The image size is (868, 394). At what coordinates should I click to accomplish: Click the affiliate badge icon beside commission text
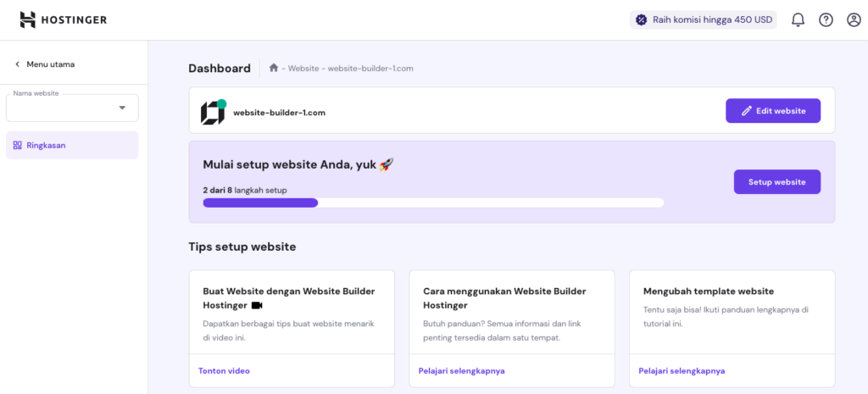click(x=641, y=19)
